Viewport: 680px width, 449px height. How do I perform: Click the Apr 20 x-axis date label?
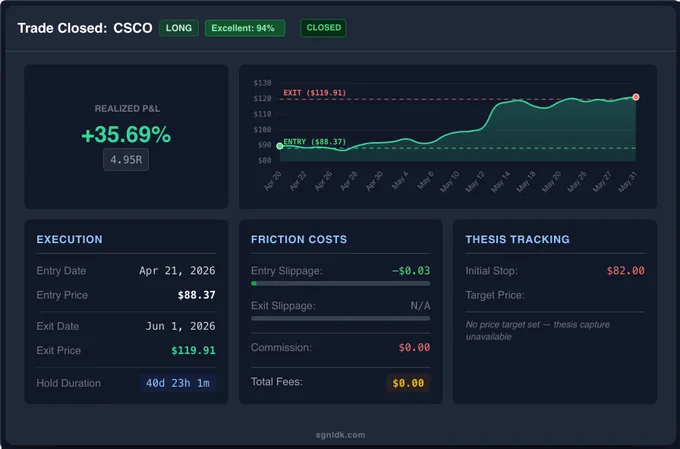(273, 181)
